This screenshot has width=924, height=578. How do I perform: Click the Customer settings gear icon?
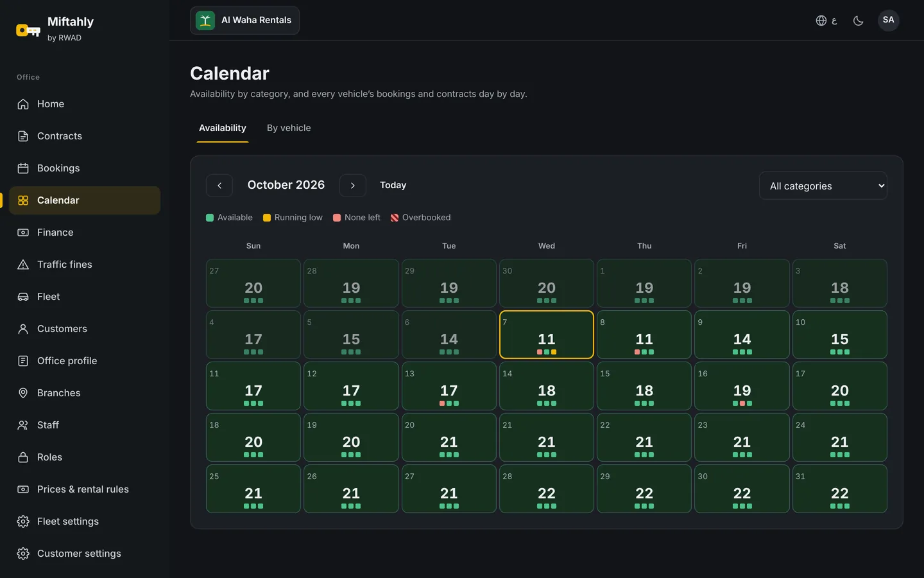point(23,554)
